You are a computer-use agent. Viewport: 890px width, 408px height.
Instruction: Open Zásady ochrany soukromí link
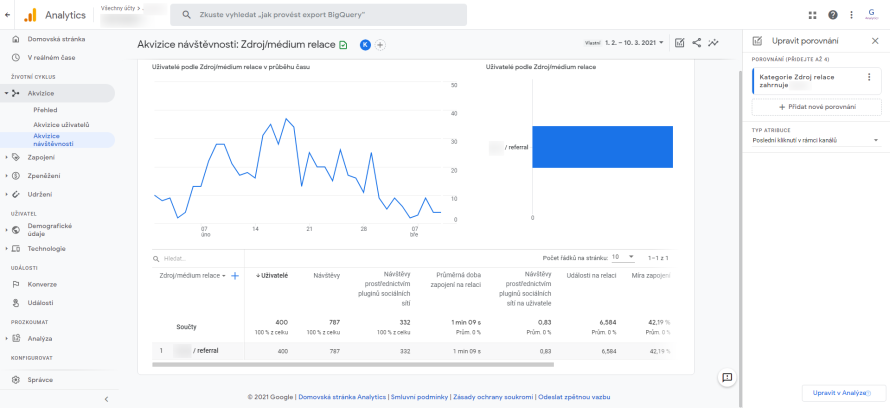(493, 397)
